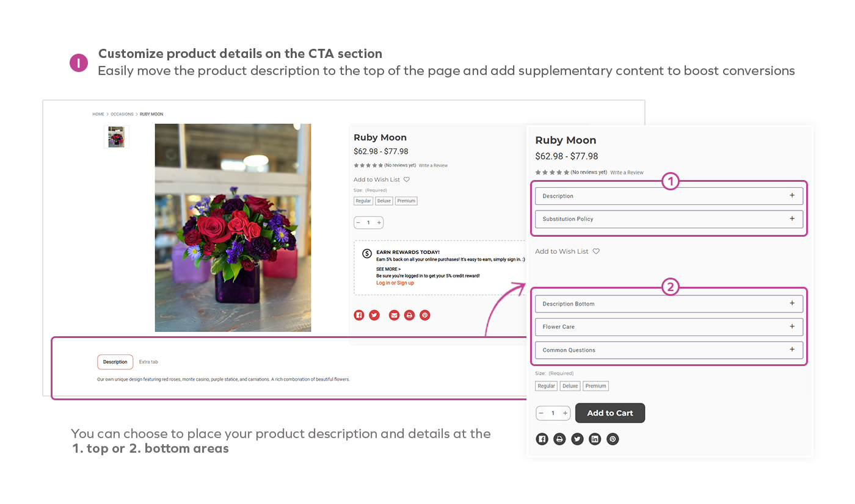Print the product page
The height and width of the screenshot is (504, 855).
pos(409,315)
